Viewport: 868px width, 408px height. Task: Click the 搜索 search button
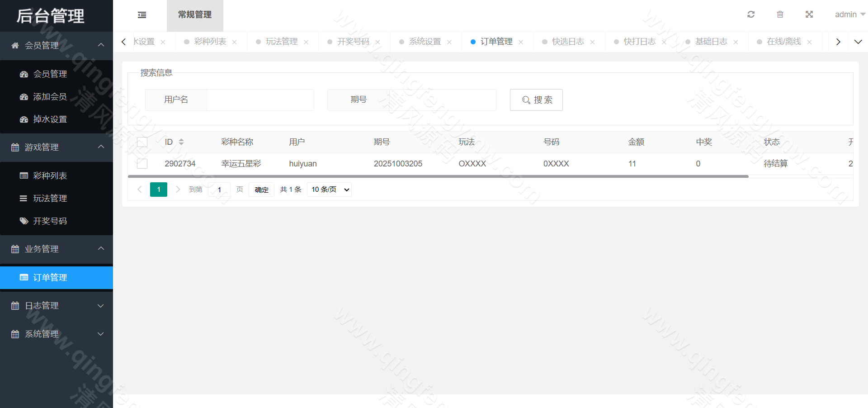click(536, 100)
